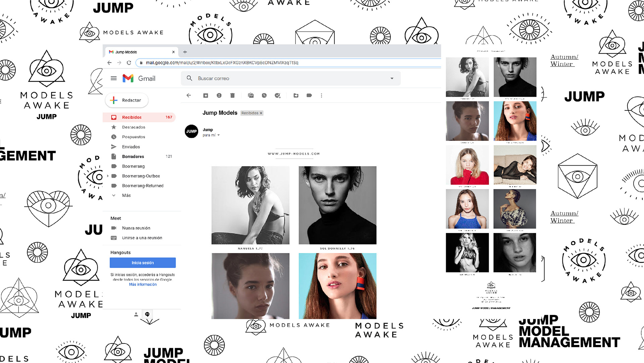This screenshot has width=644, height=363.
Task: Toggle Gmail main menu hamburger
Action: 114,79
